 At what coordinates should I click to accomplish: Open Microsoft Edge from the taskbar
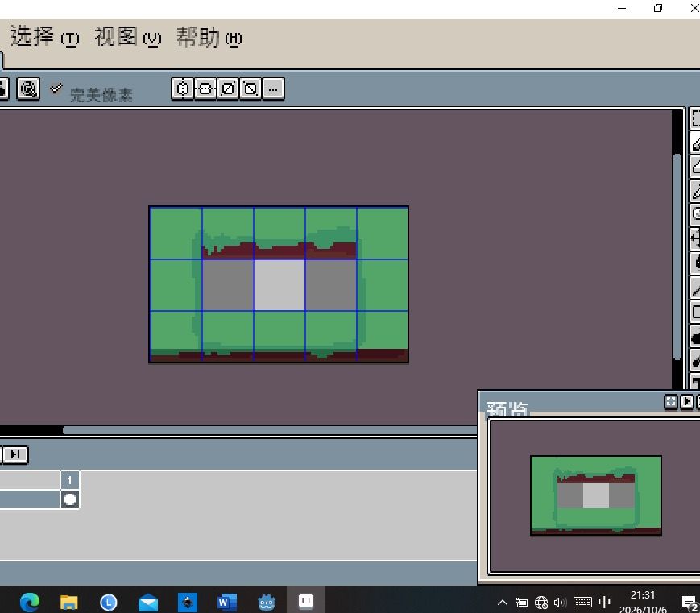pos(30,603)
